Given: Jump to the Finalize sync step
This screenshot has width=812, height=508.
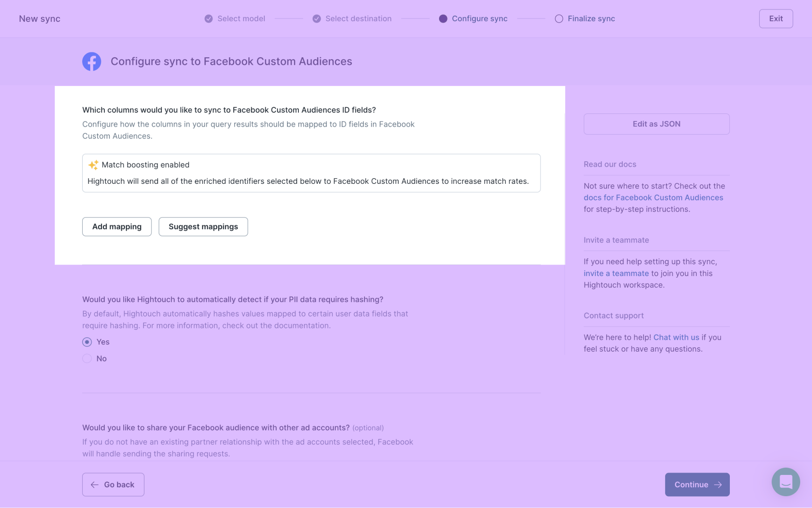Looking at the screenshot, I should 591,19.
